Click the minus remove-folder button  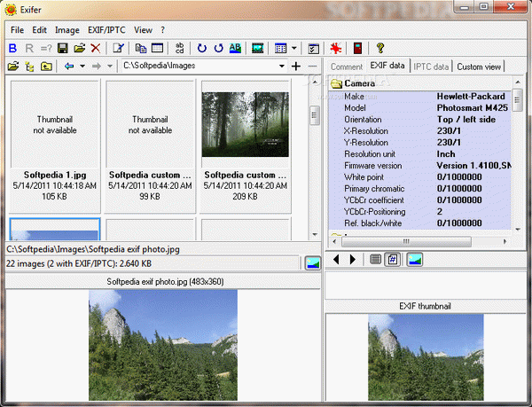click(312, 67)
